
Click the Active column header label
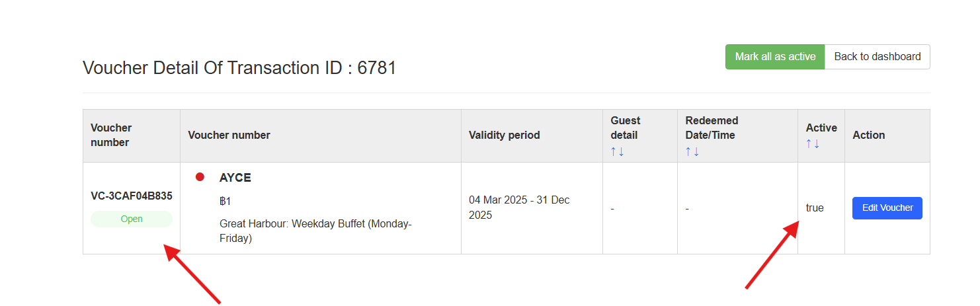(x=821, y=128)
